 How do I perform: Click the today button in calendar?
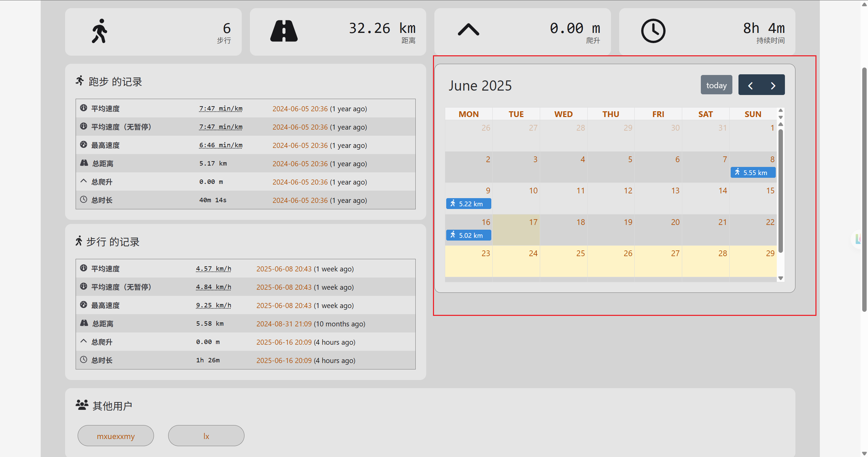716,85
